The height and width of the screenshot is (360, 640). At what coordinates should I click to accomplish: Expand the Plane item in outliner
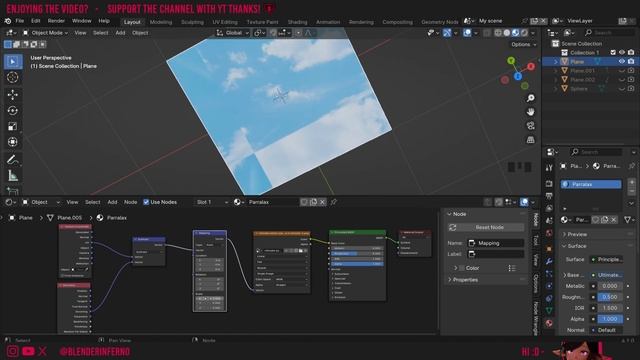tap(556, 62)
